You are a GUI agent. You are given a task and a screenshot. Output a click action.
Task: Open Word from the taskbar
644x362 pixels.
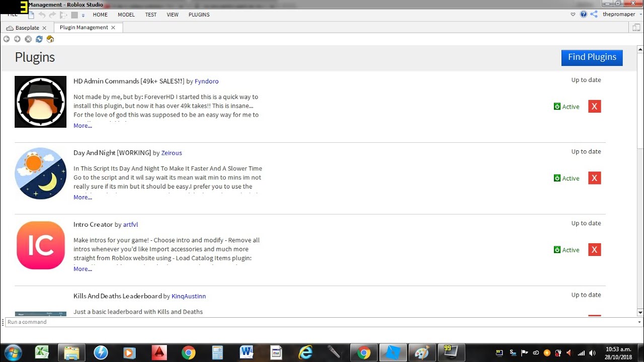pos(247,352)
